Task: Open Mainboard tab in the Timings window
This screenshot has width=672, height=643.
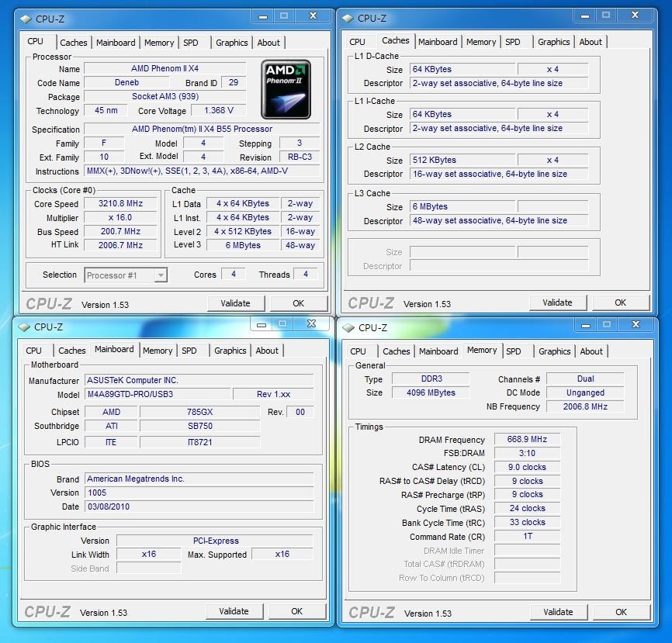Action: 438,351
